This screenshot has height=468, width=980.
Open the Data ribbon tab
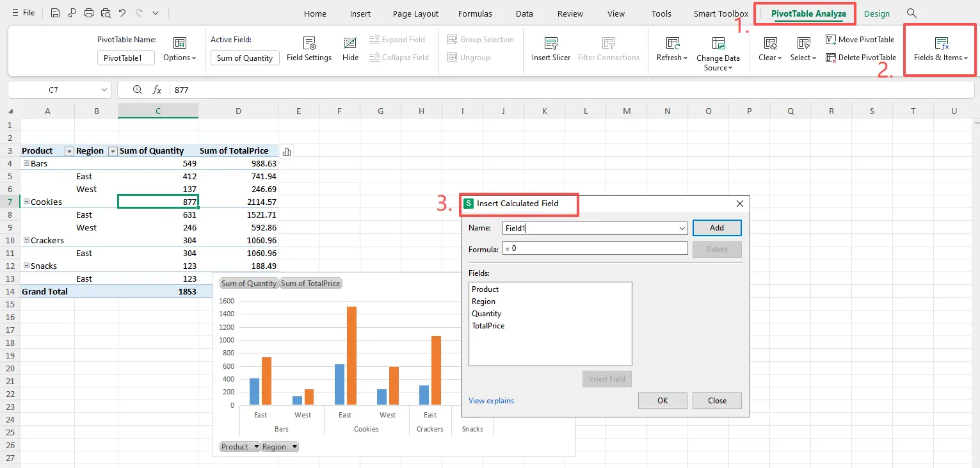[524, 13]
